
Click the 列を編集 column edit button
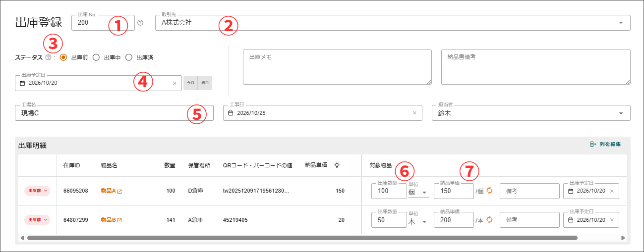click(605, 145)
